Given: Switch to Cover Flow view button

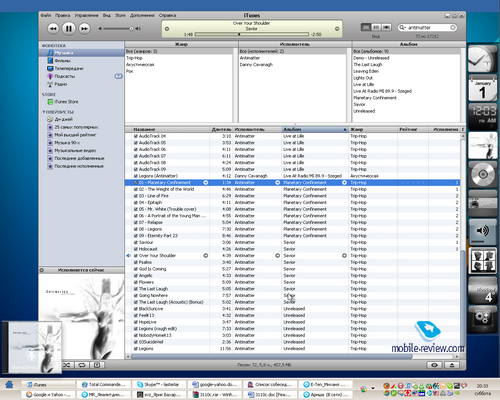Looking at the screenshot, I should point(386,27).
